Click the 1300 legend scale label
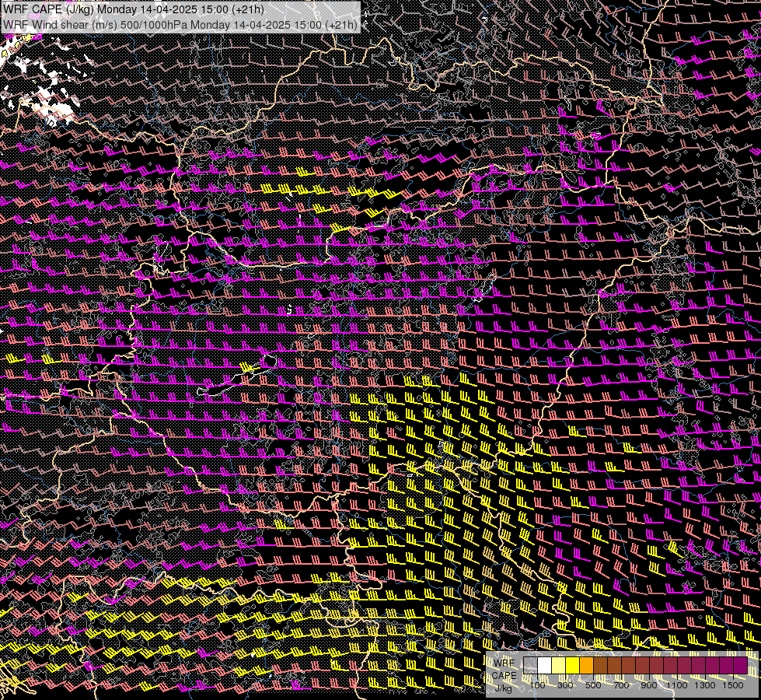Viewport: 761px width, 700px height. tap(705, 685)
